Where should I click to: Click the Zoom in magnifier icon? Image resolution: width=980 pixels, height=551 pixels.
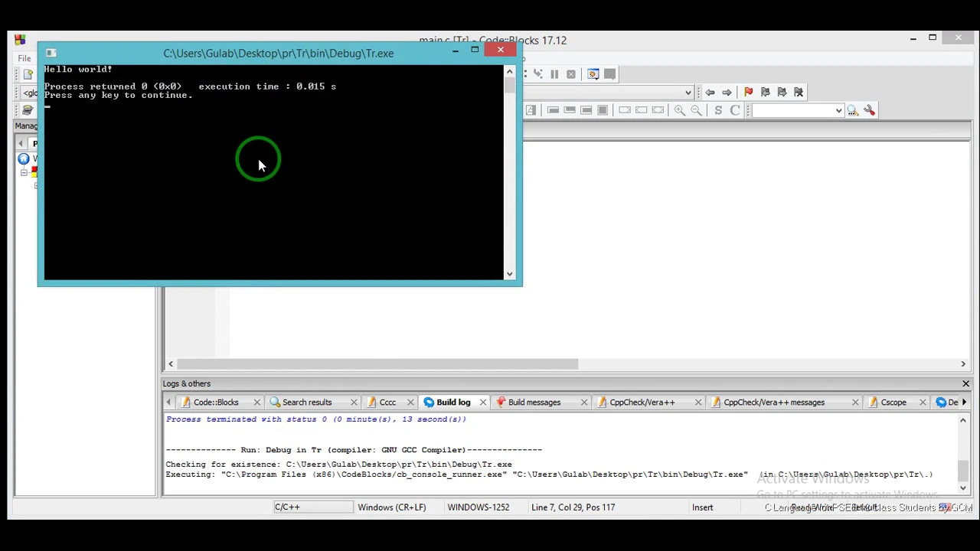click(x=679, y=111)
